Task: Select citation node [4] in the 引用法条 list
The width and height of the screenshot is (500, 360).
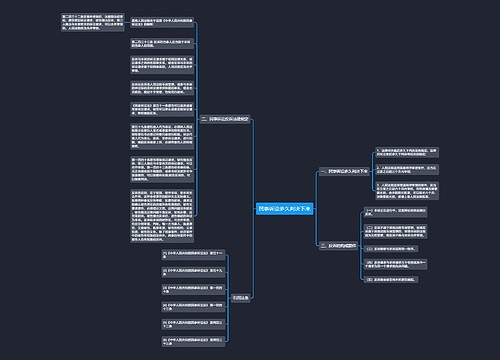Action: tap(193, 307)
